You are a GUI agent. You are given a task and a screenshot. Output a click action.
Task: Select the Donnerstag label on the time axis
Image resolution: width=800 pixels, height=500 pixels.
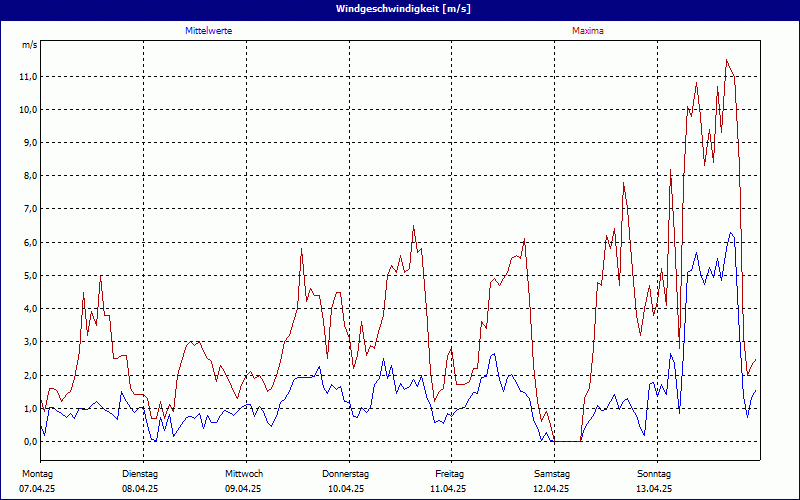tap(346, 473)
